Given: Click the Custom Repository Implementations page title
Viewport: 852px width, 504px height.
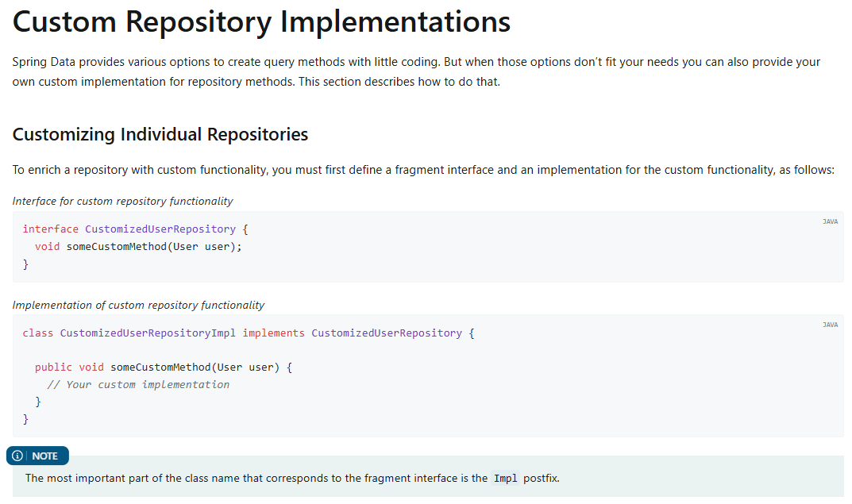Looking at the screenshot, I should pos(261,22).
